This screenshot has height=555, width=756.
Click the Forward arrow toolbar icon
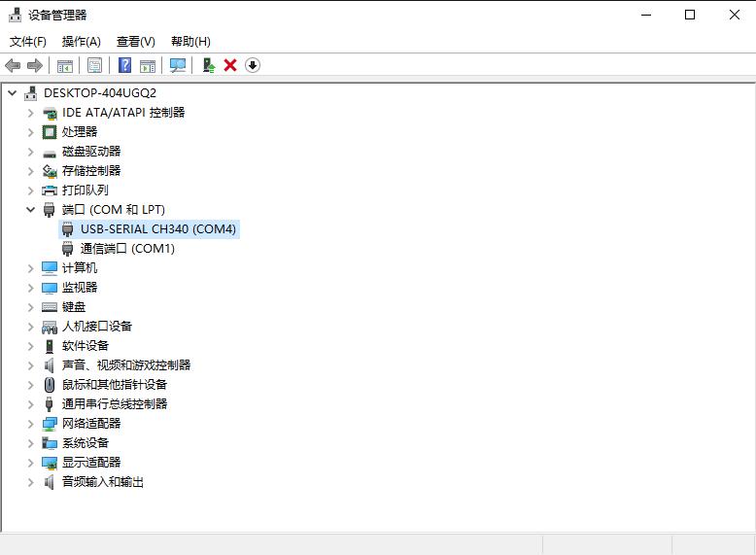pyautogui.click(x=35, y=65)
